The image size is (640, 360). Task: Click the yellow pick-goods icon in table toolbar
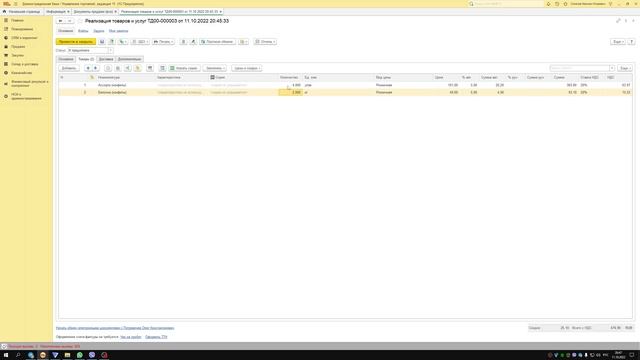138,68
